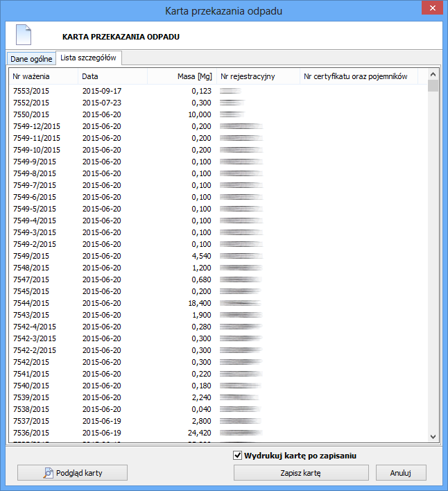Click Nr certyfikatu oraz pojemników header
This screenshot has height=491, width=448.
tap(358, 76)
